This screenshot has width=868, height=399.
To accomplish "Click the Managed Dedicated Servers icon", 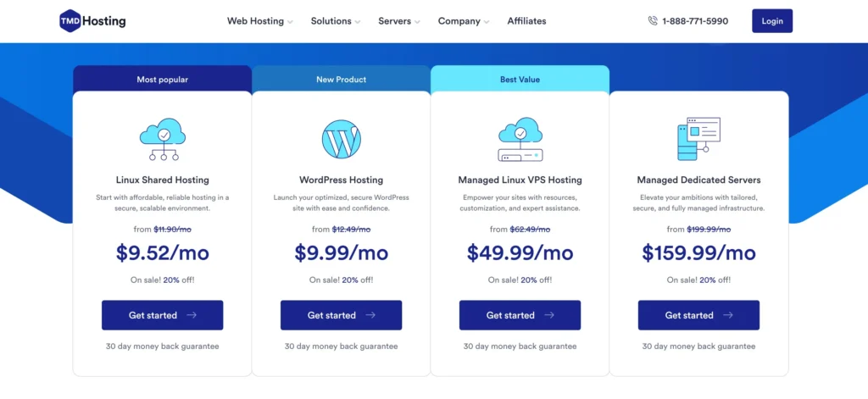I will tap(698, 140).
